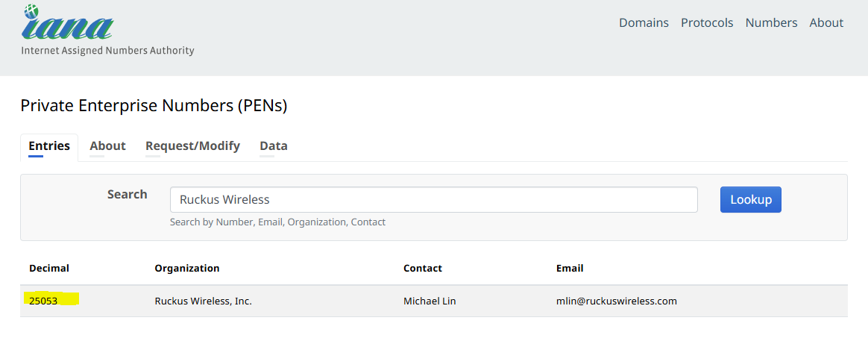Click the Organization column header
This screenshot has width=868, height=344.
pos(187,269)
